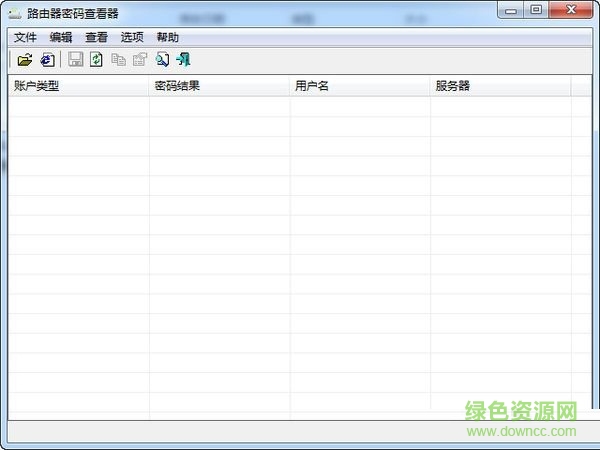Close the 路由器密码查看器 window
This screenshot has height=450, width=600.
(x=571, y=10)
